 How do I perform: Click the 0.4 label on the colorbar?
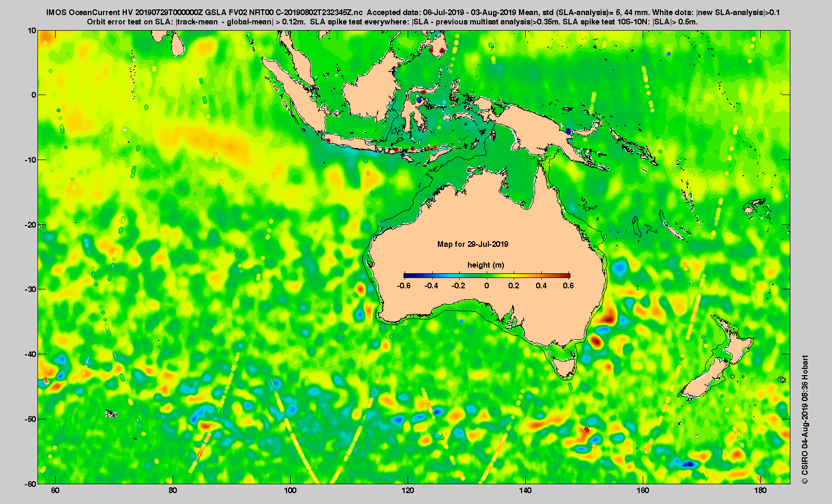541,286
